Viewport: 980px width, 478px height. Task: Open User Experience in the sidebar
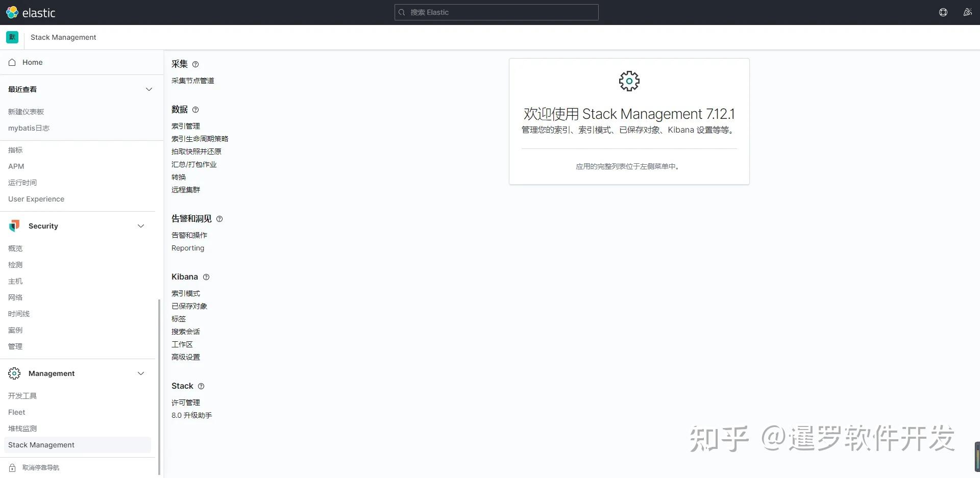pyautogui.click(x=36, y=199)
